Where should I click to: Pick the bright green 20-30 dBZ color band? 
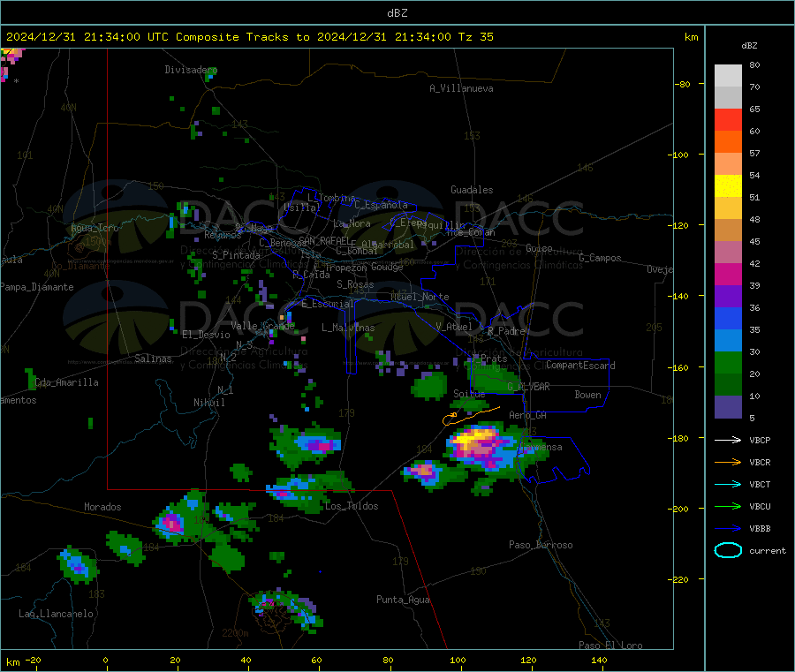pyautogui.click(x=728, y=362)
